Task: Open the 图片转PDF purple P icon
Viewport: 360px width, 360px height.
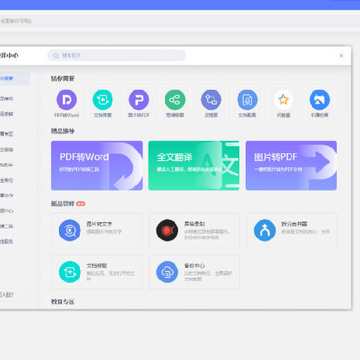Action: [x=139, y=100]
